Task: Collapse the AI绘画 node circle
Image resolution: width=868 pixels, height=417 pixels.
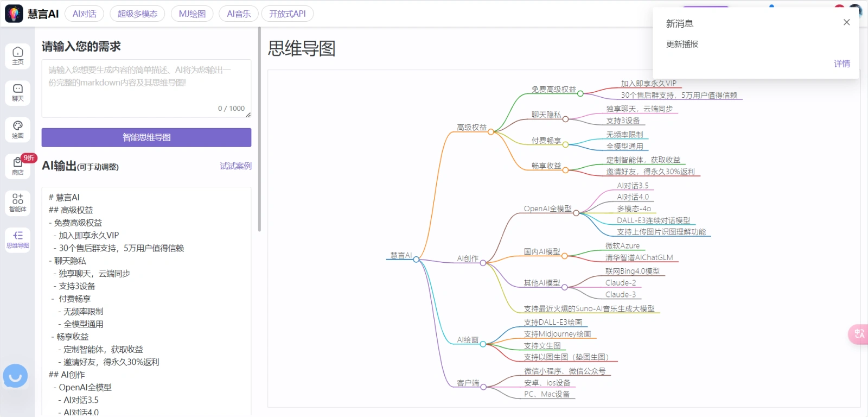Action: point(483,344)
